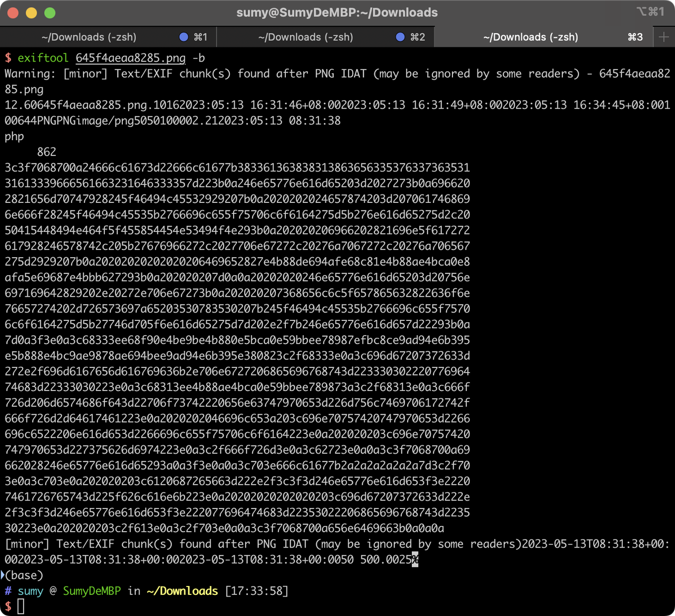
Task: Switch to the second ~/Downloads tab
Action: click(306, 37)
